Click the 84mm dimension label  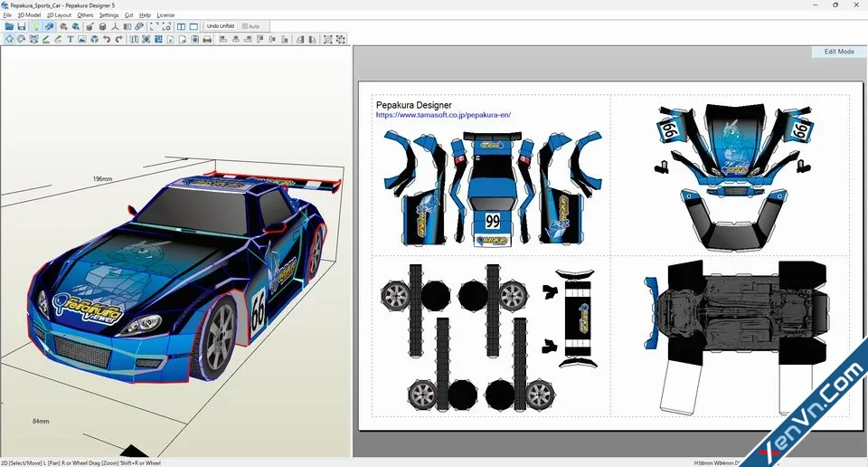pyautogui.click(x=41, y=421)
